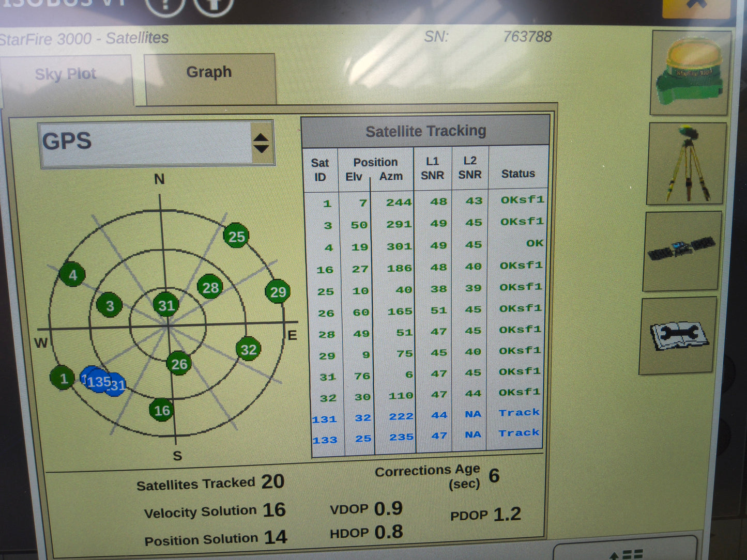Screen dimensions: 747x560
Task: Click the Sat ID column header
Action: click(x=320, y=170)
